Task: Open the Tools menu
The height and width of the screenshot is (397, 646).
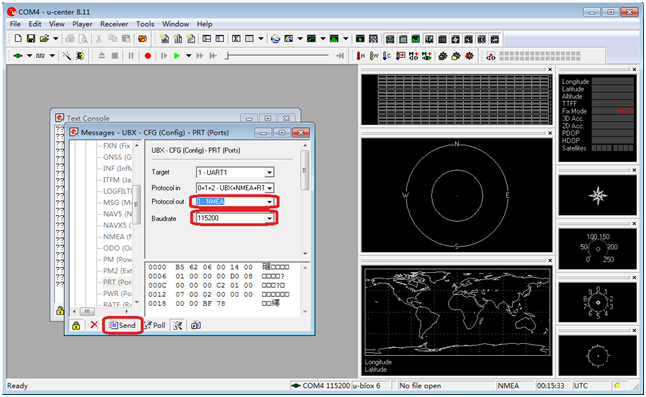Action: [x=145, y=24]
